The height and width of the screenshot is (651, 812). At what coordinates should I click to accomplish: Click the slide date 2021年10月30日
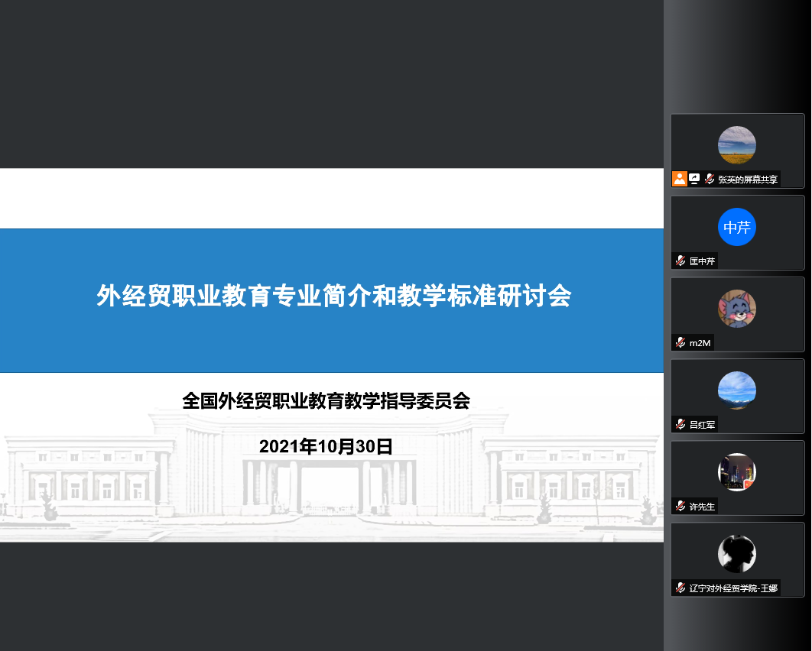326,446
